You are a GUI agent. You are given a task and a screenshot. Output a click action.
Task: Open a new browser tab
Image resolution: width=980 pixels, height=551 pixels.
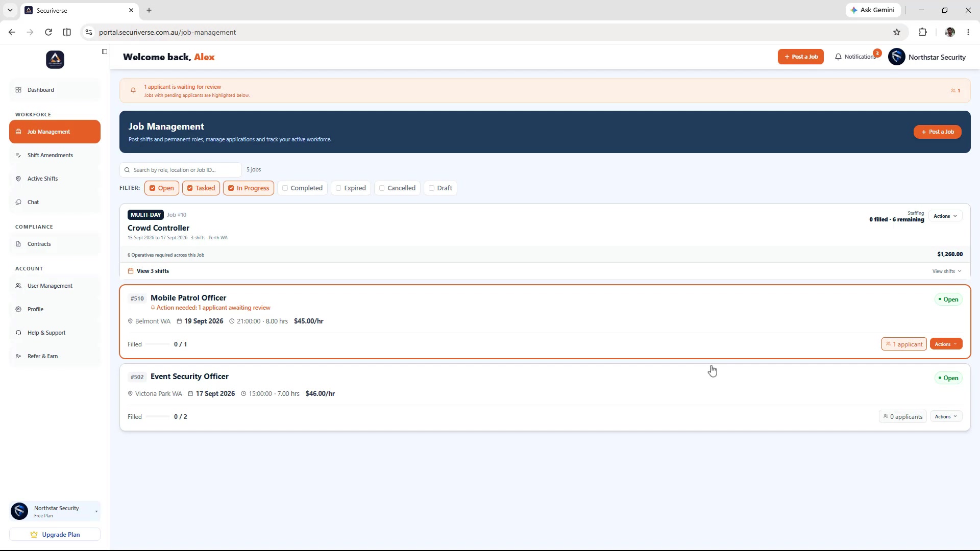[149, 10]
